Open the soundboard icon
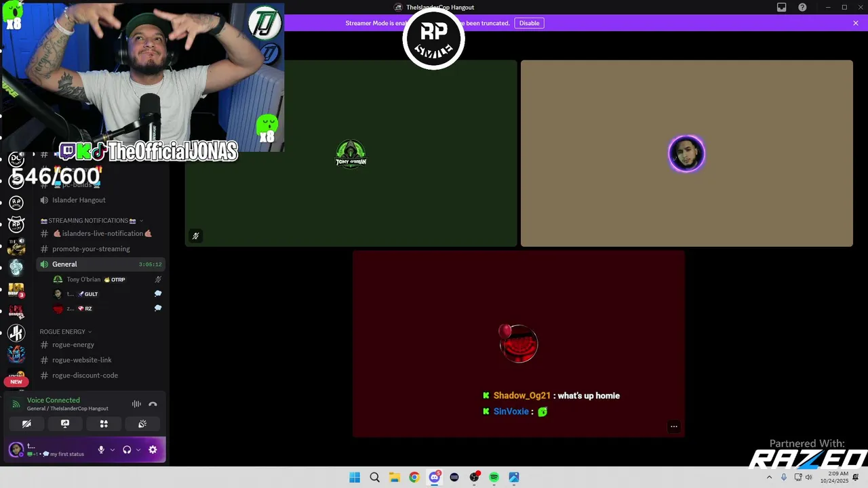This screenshot has height=488, width=868. 142,424
